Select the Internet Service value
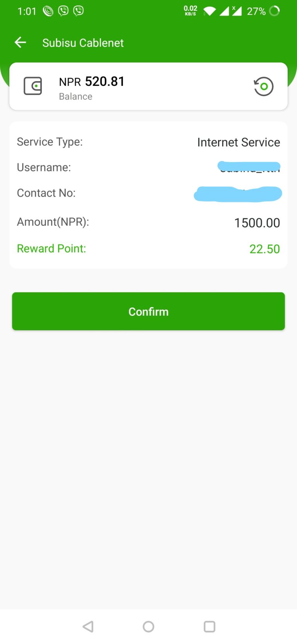 (238, 142)
